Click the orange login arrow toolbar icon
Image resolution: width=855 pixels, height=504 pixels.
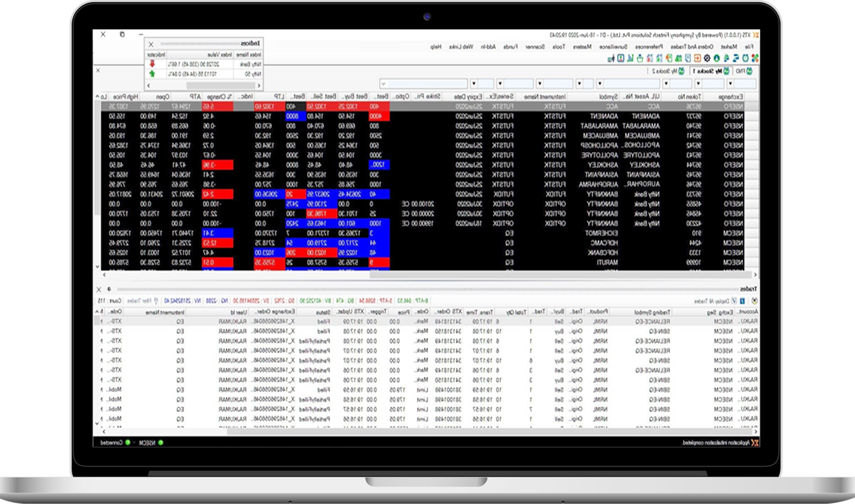[698, 58]
